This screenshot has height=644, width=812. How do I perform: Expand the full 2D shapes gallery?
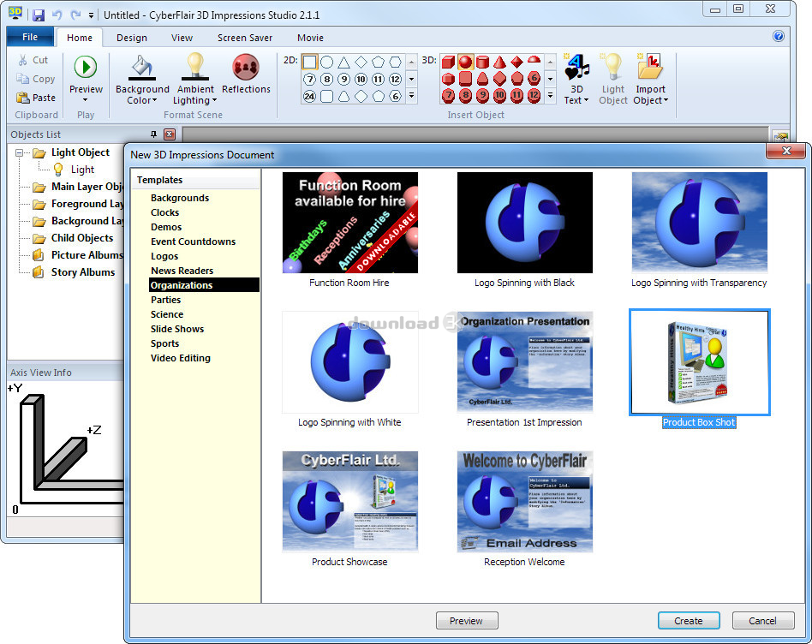[x=412, y=96]
